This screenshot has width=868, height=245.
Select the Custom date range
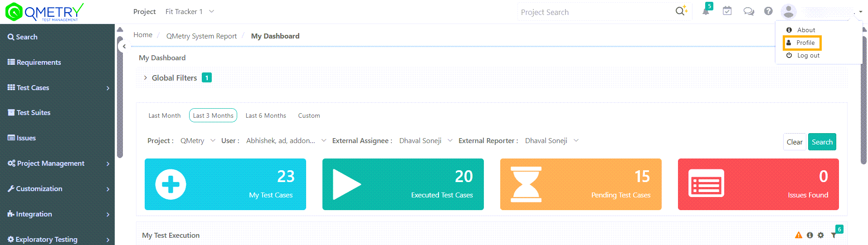pyautogui.click(x=309, y=115)
